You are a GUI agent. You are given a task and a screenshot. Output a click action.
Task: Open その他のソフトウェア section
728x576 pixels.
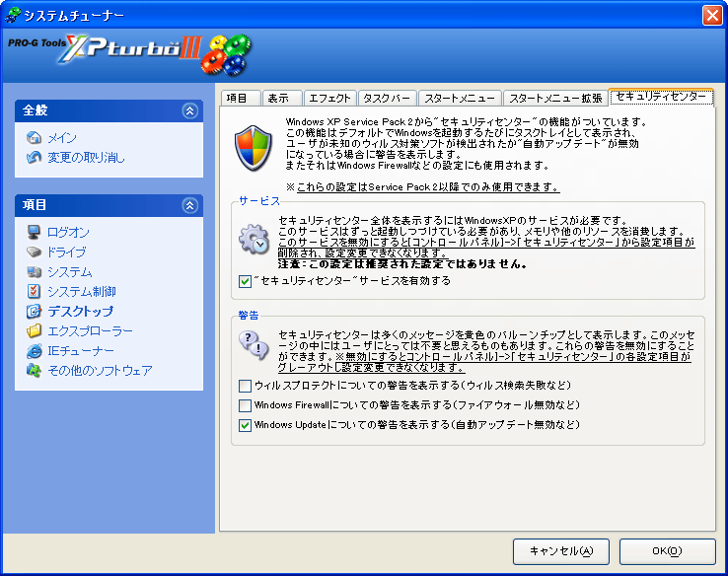click(x=100, y=371)
